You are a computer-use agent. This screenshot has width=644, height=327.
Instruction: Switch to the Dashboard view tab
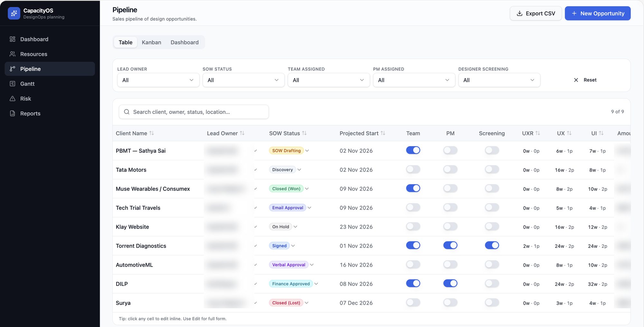click(x=185, y=42)
